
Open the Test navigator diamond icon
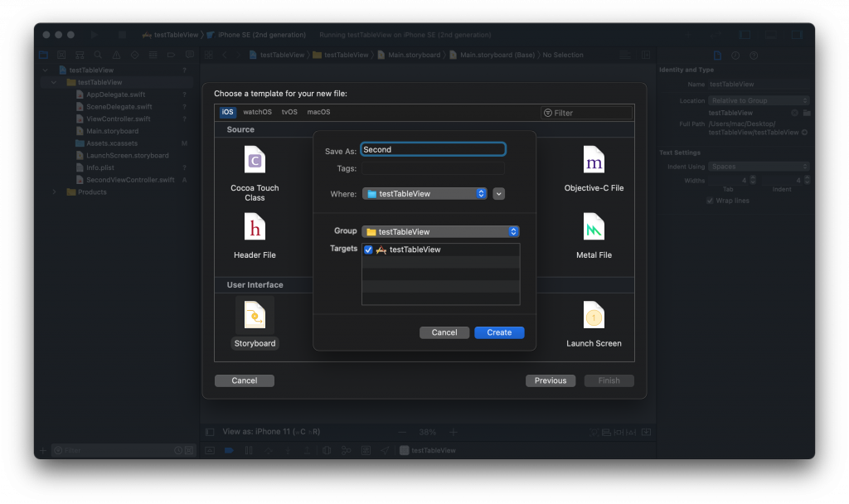(135, 55)
